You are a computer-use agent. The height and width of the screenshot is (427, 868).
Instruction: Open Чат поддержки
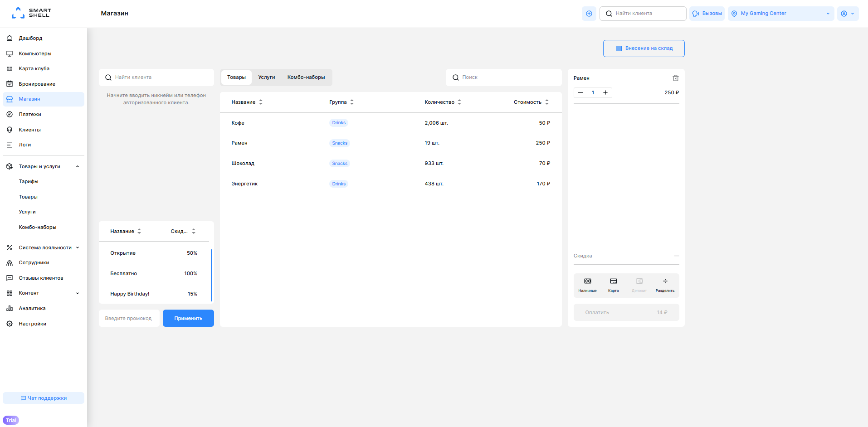click(x=44, y=398)
